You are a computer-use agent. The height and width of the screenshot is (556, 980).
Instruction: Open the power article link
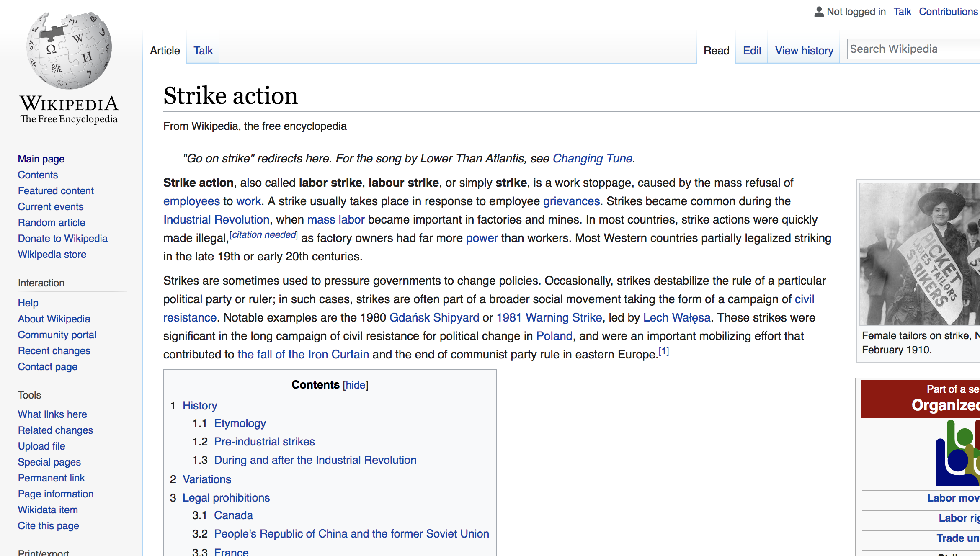(482, 238)
